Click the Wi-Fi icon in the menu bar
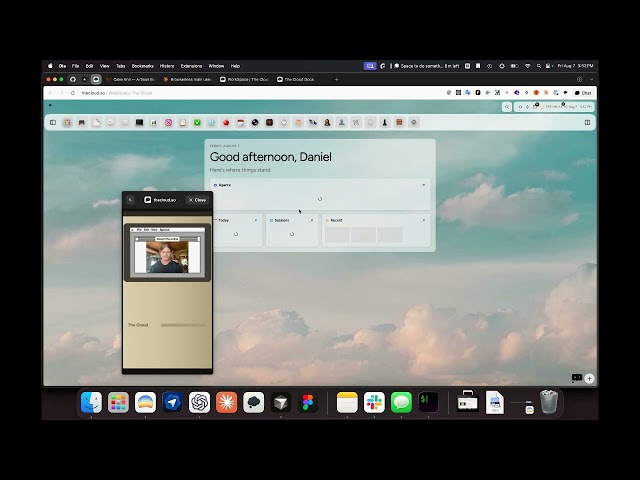This screenshot has height=480, width=640. [527, 66]
